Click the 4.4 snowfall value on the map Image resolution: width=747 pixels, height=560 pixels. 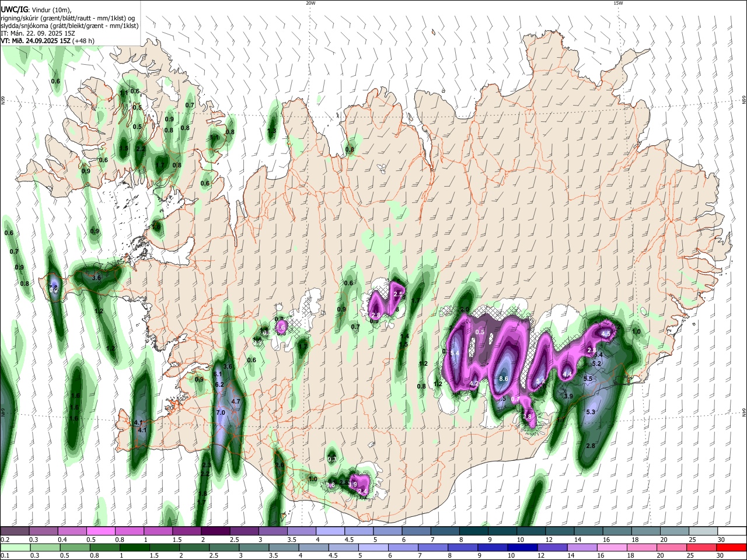click(567, 374)
